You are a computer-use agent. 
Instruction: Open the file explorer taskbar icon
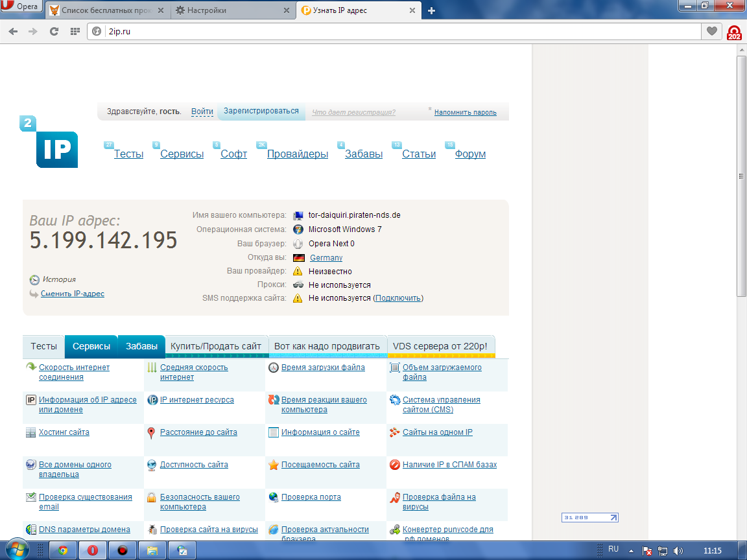152,550
